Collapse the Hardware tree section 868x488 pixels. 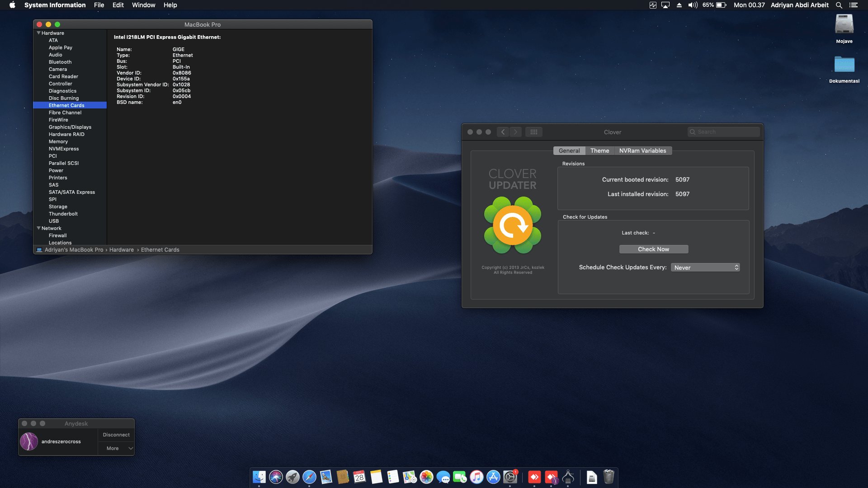tap(38, 33)
